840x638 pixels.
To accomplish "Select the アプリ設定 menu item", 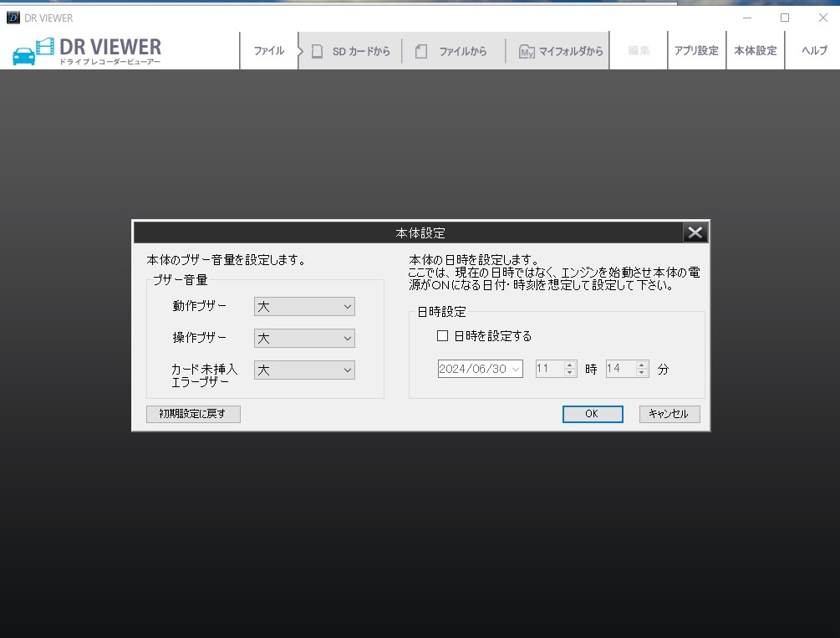I will pyautogui.click(x=696, y=50).
